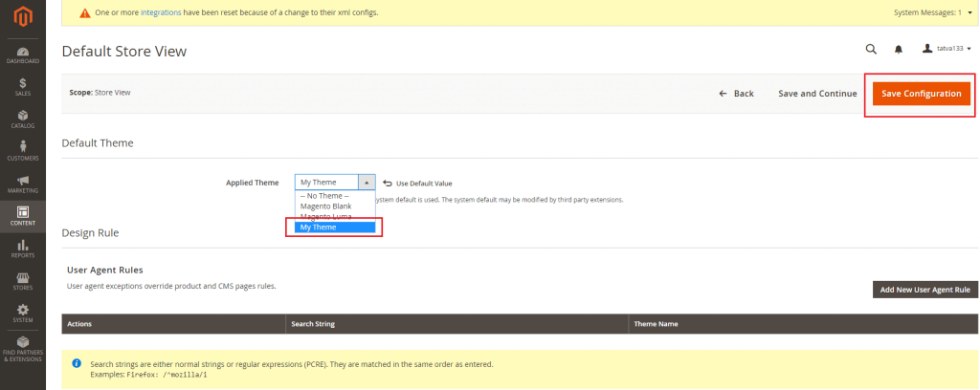Open the tatva133 account menu

(947, 48)
